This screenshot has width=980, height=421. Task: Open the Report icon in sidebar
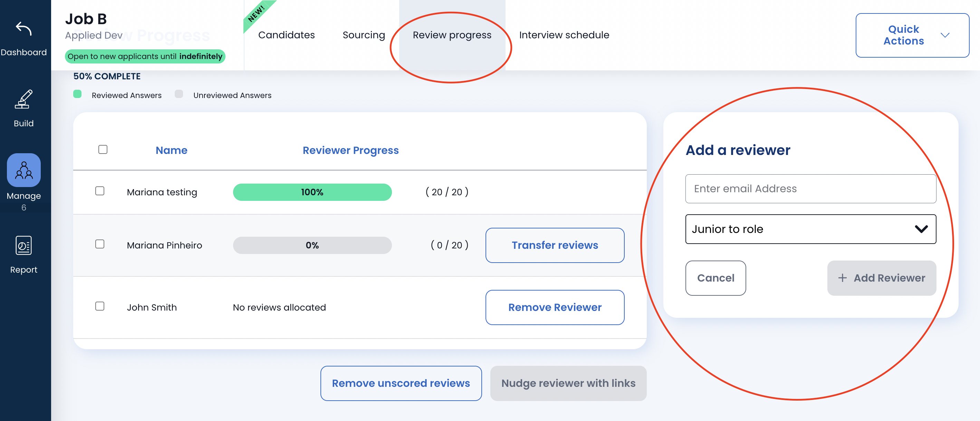point(23,246)
